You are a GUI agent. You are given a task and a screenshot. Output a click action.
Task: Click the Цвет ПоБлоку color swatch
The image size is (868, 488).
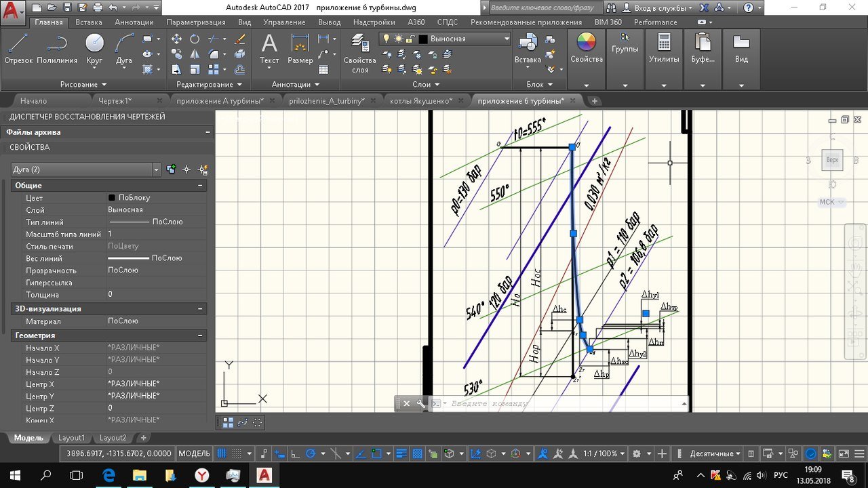112,198
